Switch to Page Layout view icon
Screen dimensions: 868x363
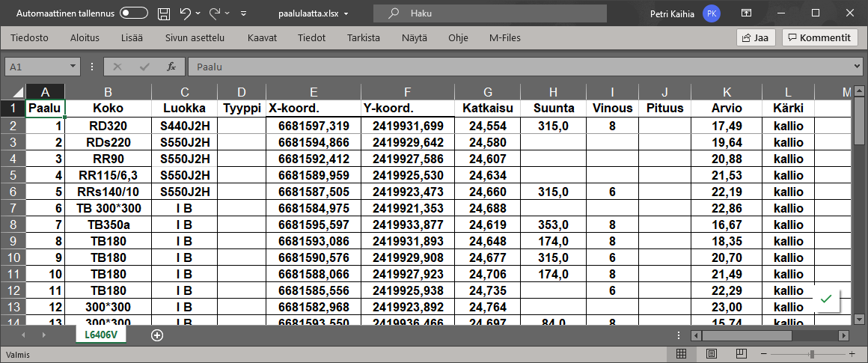pyautogui.click(x=712, y=354)
